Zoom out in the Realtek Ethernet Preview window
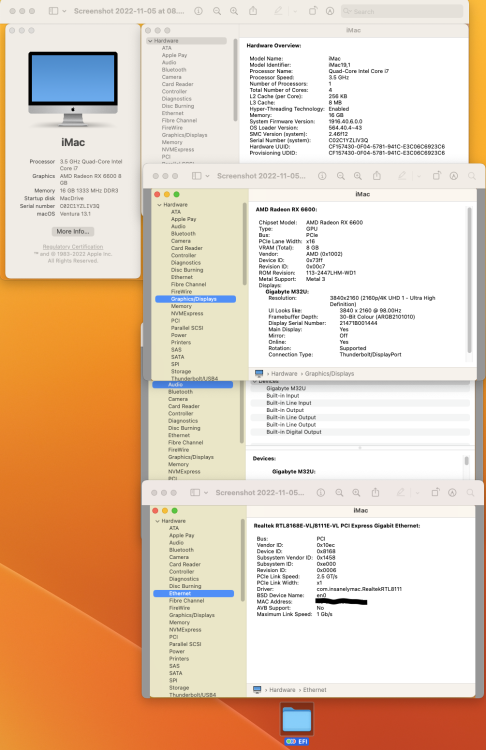This screenshot has width=486, height=750. coord(339,493)
